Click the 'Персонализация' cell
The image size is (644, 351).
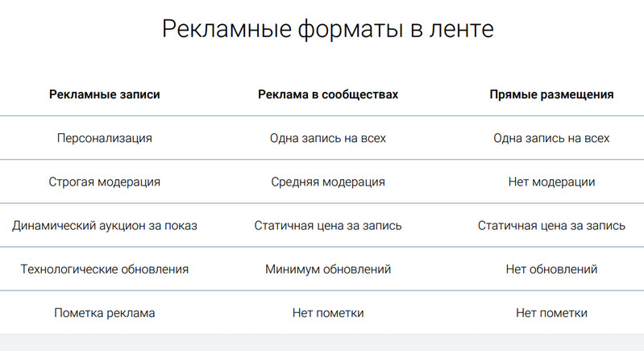click(104, 138)
